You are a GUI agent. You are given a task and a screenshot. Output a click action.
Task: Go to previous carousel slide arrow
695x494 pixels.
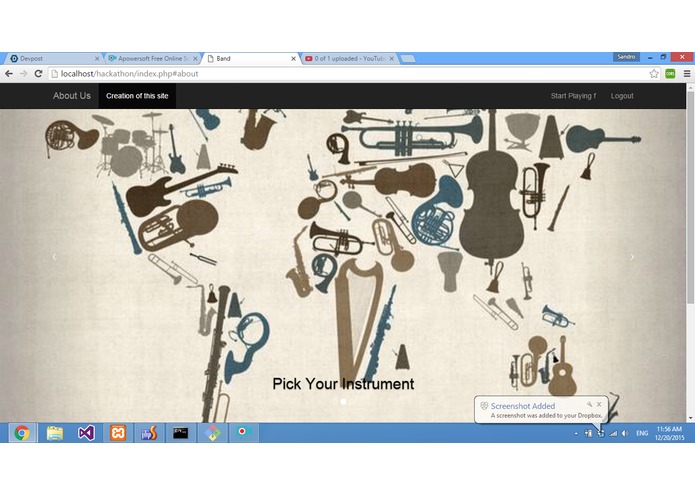pyautogui.click(x=54, y=257)
